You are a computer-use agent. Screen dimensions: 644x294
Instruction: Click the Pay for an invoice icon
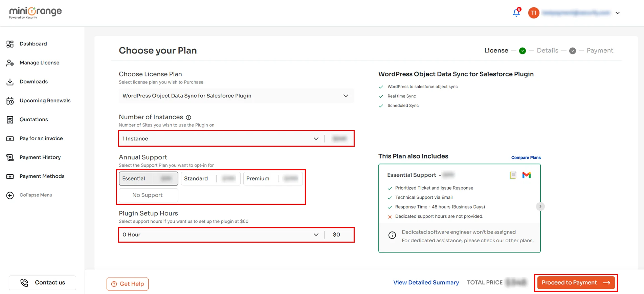10,139
